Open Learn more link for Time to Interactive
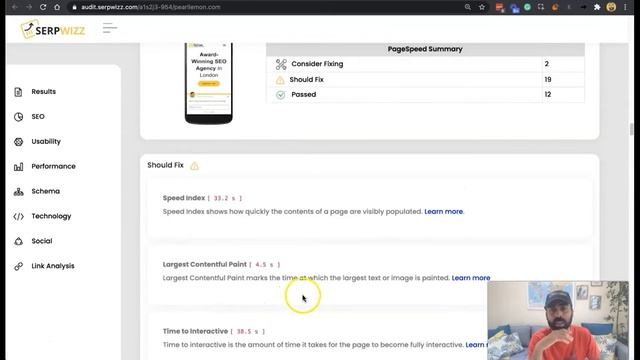 (476, 345)
